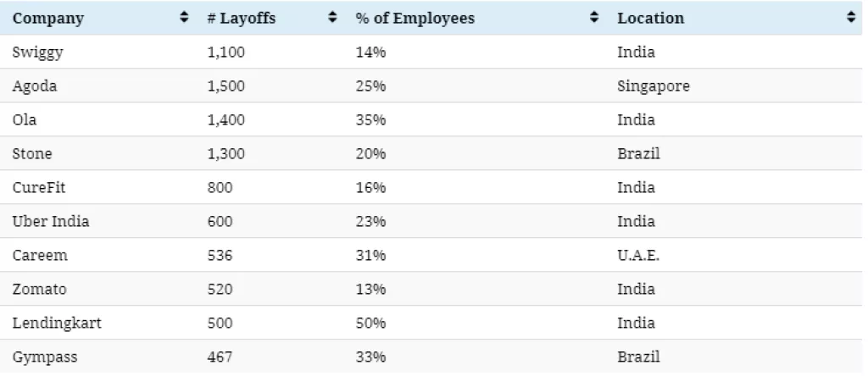Sort by Location column header
This screenshot has width=868, height=376.
tap(650, 18)
